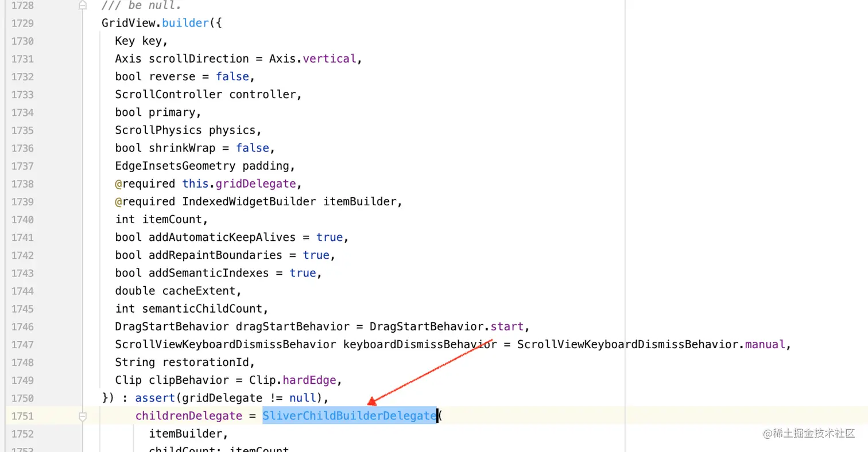Click the 'hardEdge' enum value
The height and width of the screenshot is (452, 868).
[309, 380]
